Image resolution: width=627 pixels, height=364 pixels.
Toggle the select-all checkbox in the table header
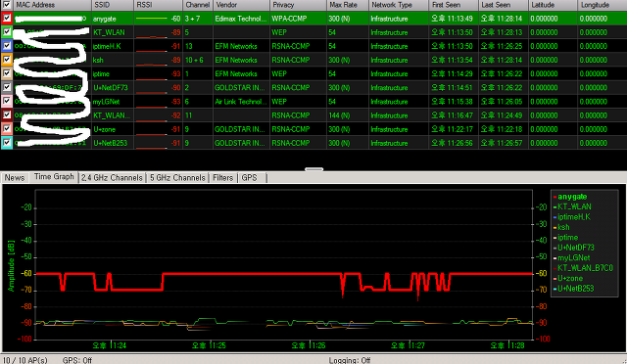coord(7,5)
